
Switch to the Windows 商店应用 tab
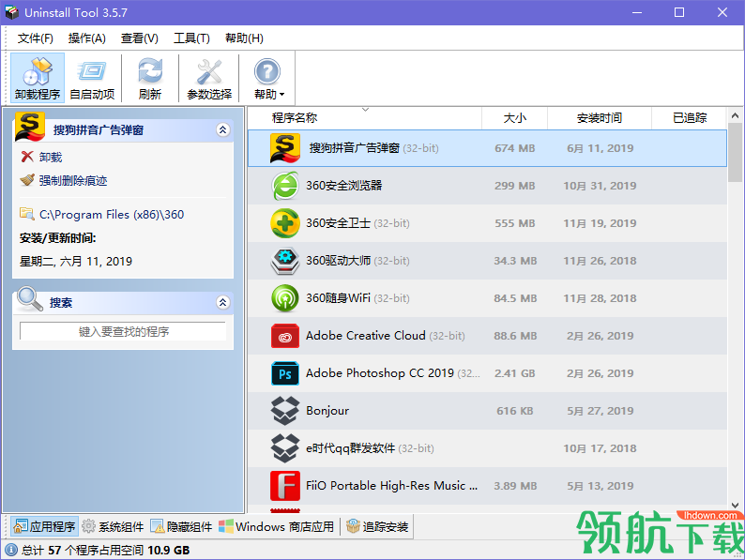click(277, 526)
